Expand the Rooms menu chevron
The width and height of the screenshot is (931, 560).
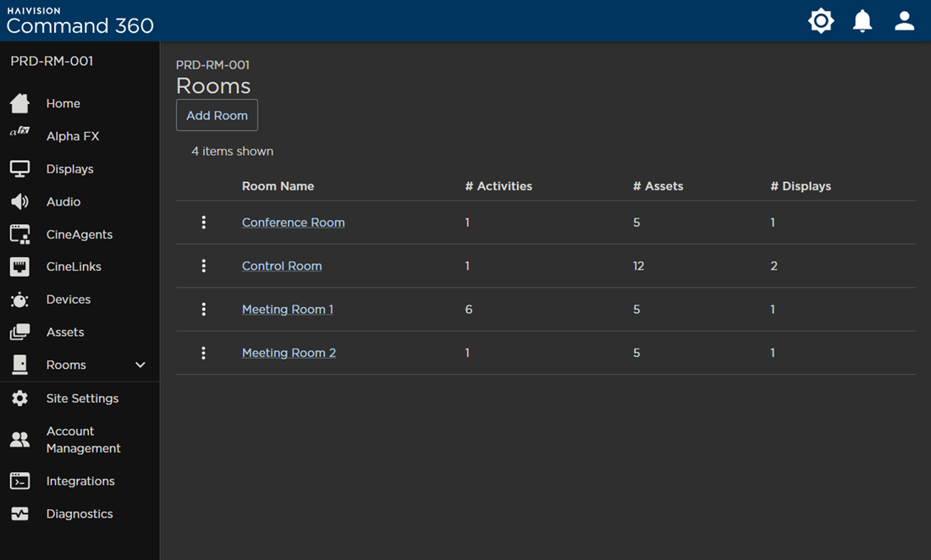click(140, 365)
